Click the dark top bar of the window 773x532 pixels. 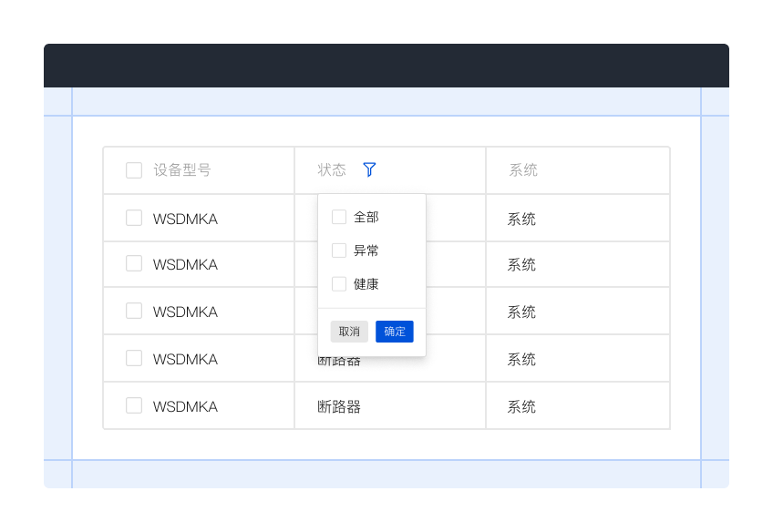click(386, 65)
